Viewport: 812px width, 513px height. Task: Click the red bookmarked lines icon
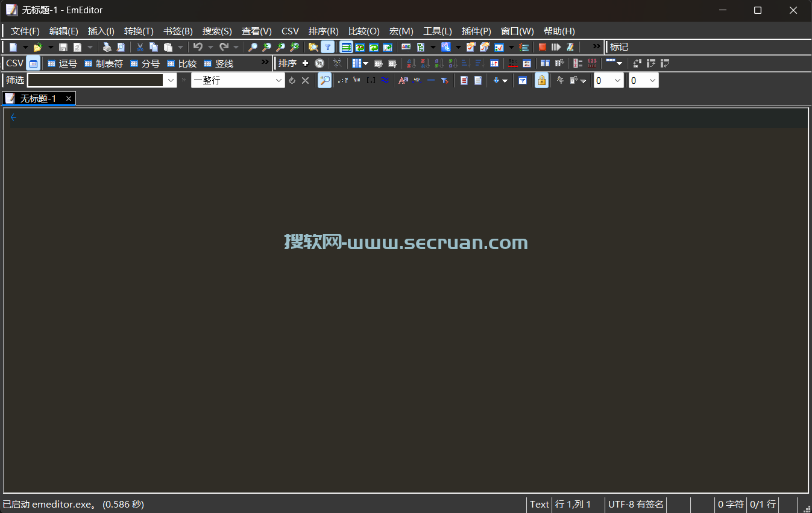464,80
